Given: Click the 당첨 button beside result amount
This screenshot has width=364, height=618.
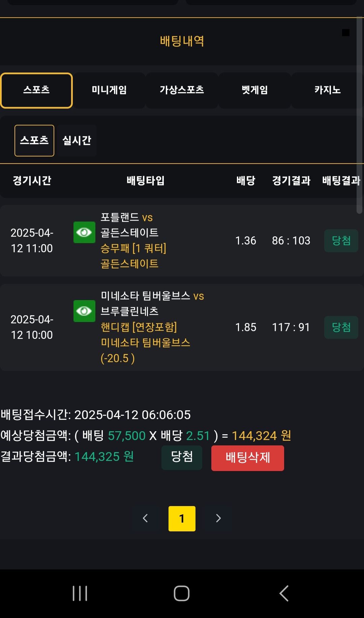Looking at the screenshot, I should 182,457.
